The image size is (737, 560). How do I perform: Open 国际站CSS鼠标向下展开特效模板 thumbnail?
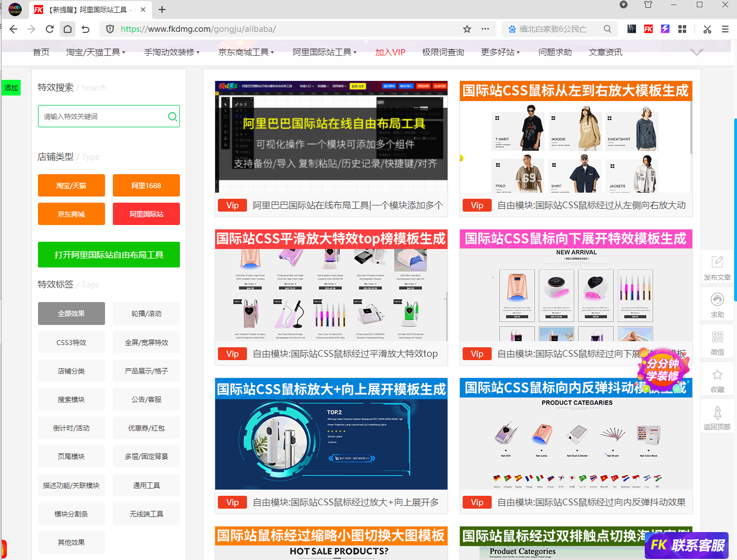[576, 285]
